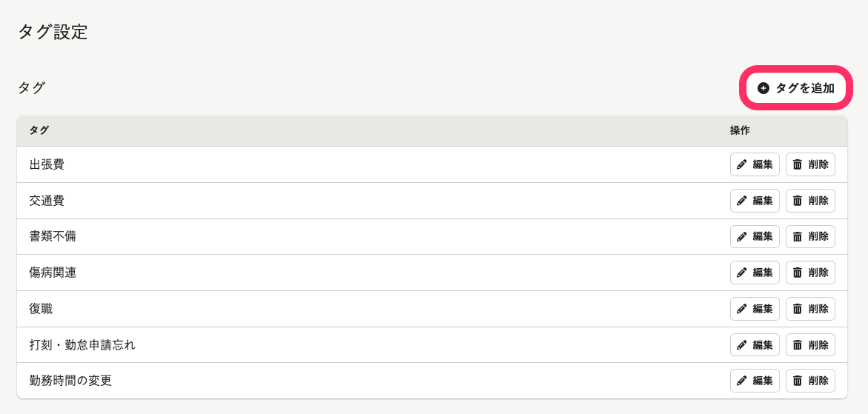Click the 交通費 tag name
This screenshot has height=414, width=868.
pos(47,201)
